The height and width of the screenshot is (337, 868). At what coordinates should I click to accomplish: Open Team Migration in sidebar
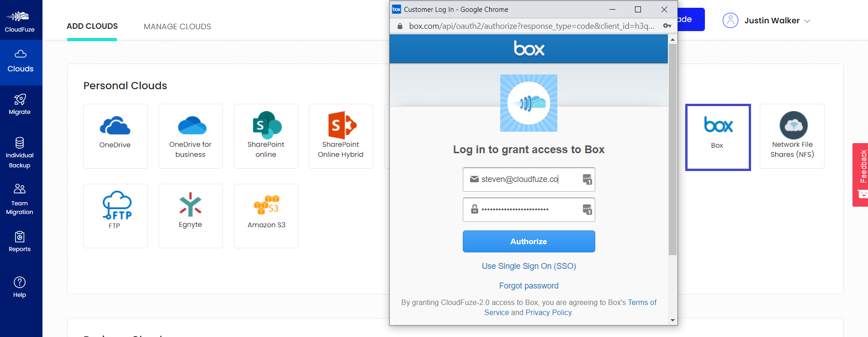(x=20, y=199)
